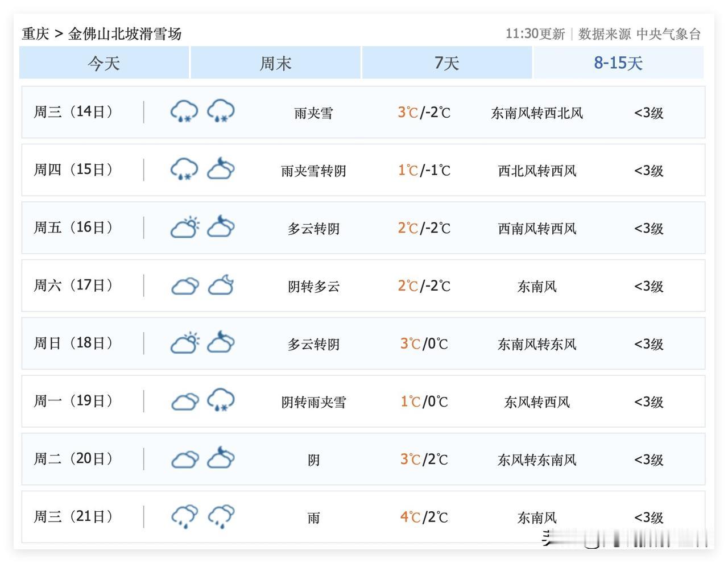Click the partly sunny icon for Sunday 18日
This screenshot has width=728, height=563.
[184, 343]
